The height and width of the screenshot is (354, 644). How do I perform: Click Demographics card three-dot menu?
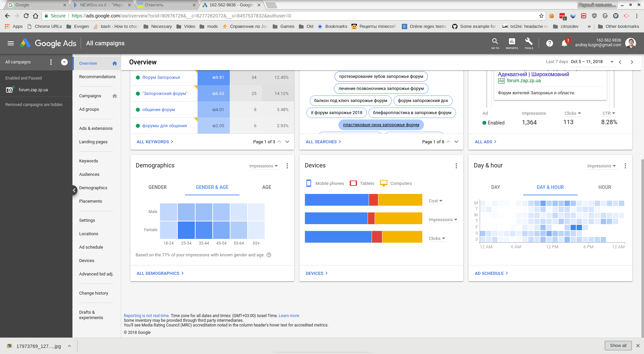287,166
